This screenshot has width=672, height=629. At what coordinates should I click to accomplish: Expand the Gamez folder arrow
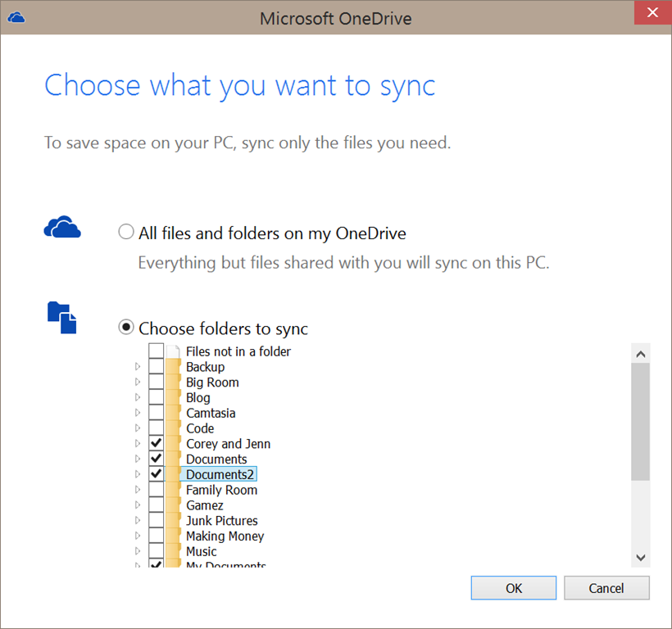click(138, 505)
